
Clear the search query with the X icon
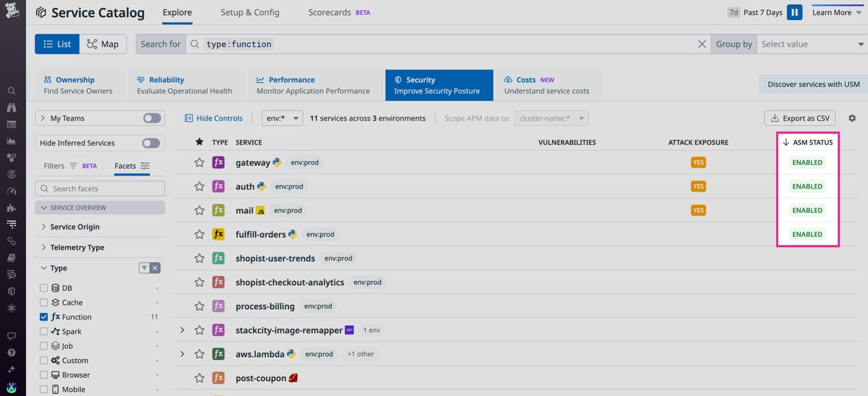click(702, 44)
